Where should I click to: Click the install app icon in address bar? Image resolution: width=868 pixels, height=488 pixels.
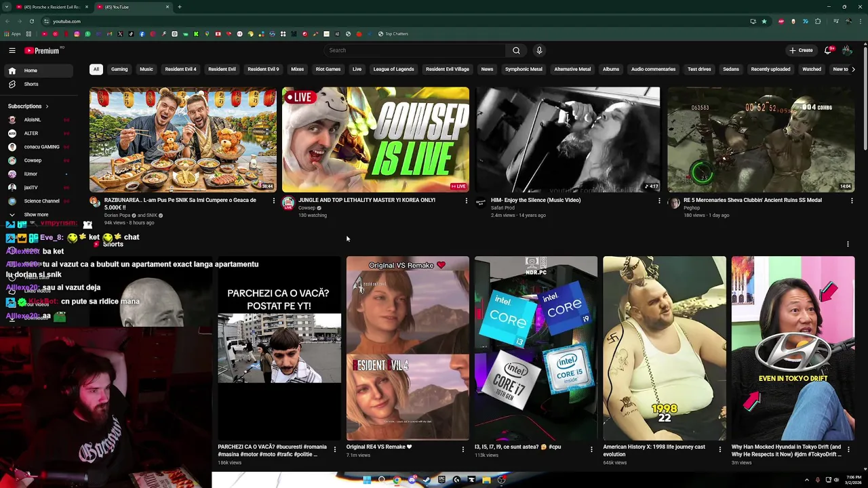753,21
